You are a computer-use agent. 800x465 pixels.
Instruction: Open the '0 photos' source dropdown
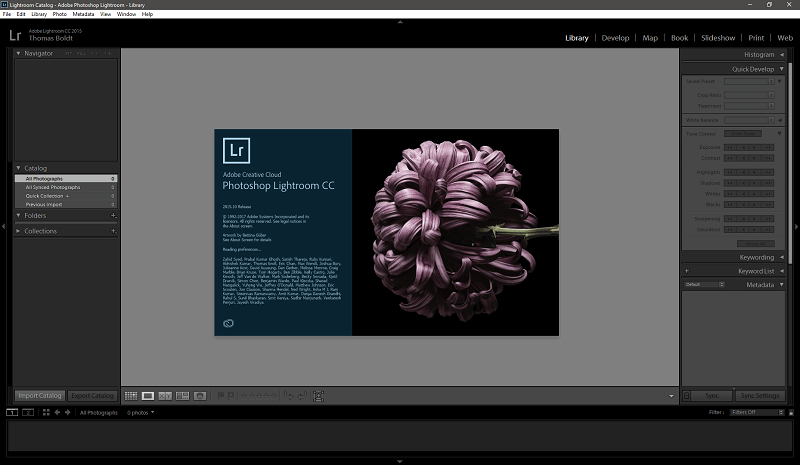(x=140, y=412)
